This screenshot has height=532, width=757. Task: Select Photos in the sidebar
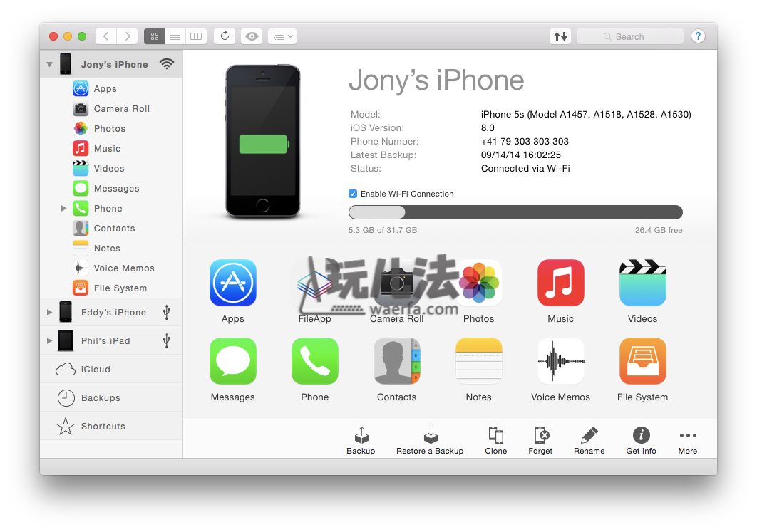[111, 129]
